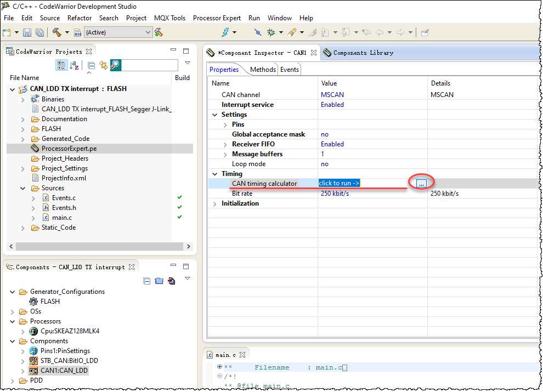
Task: Click the alphabetical sort icon in the Projects panel
Action: [x=74, y=65]
